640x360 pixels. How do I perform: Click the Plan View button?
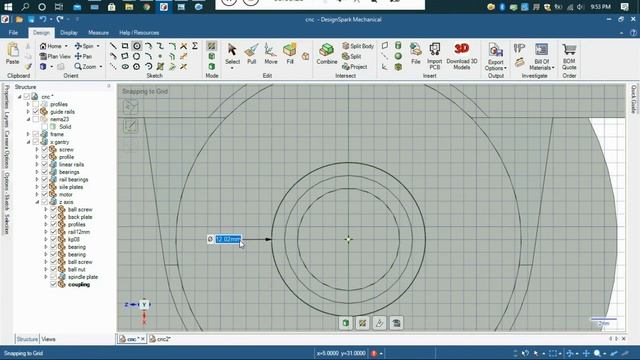click(x=55, y=56)
